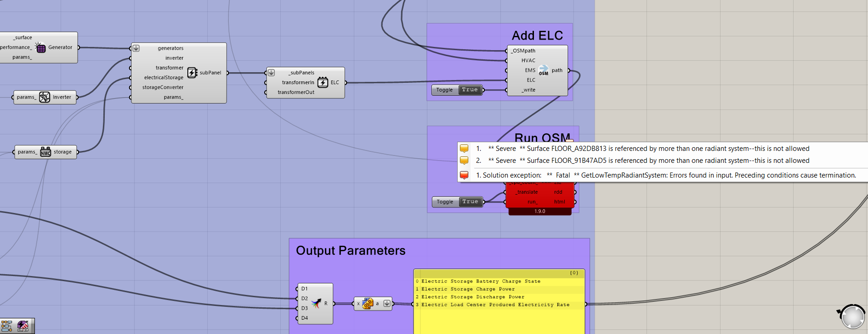Click the subPanel lightning bolt icon
This screenshot has height=334, width=868.
[x=192, y=73]
